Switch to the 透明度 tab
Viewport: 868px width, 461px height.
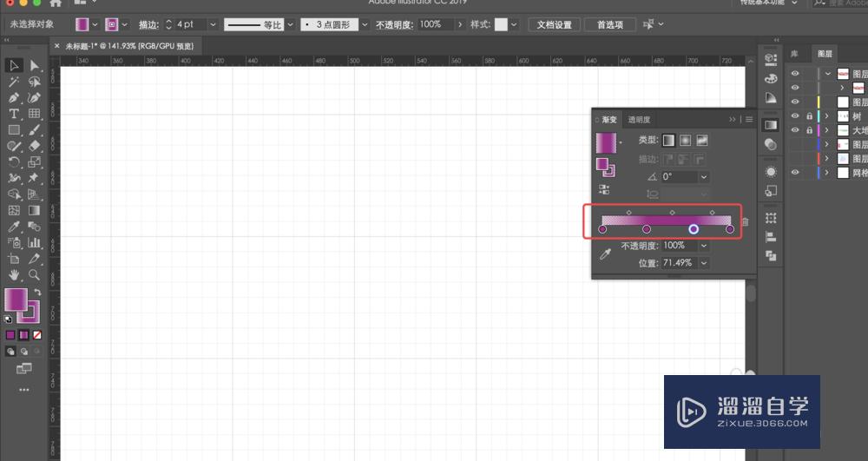[639, 120]
